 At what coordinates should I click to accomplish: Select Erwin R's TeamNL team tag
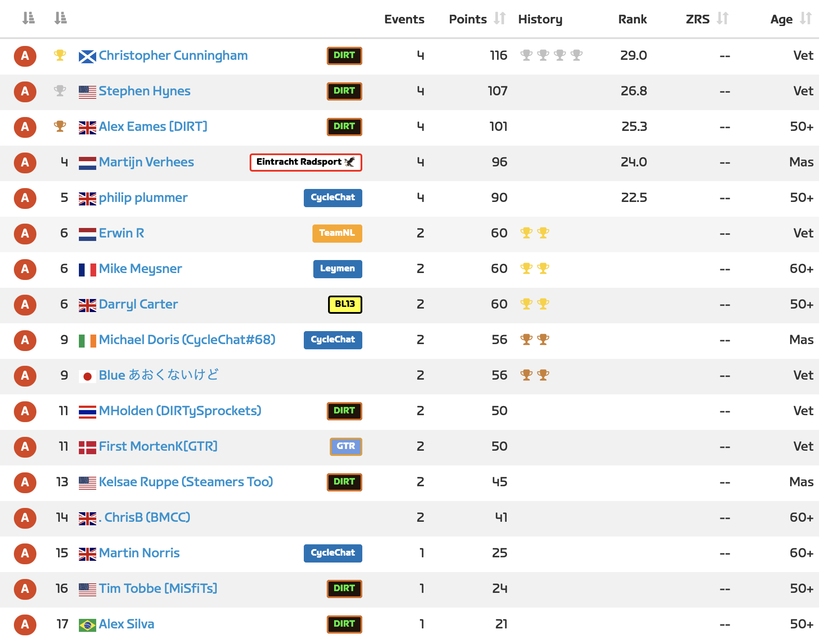point(337,233)
